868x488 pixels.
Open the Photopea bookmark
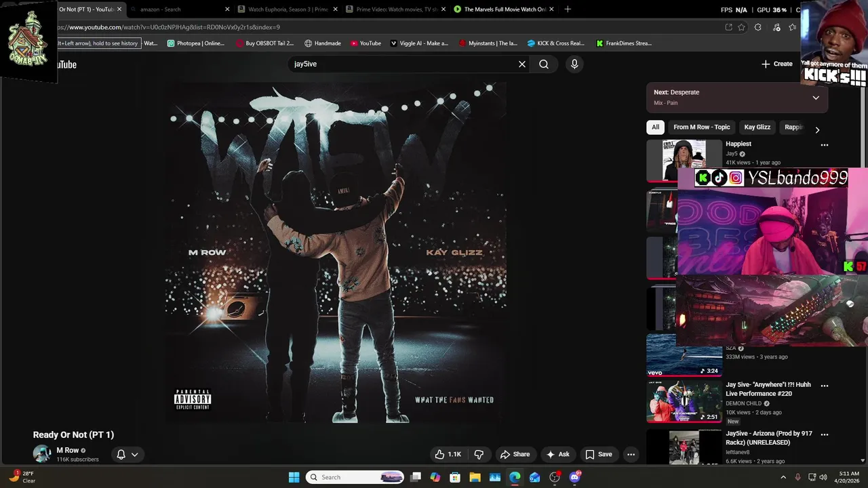pyautogui.click(x=195, y=43)
